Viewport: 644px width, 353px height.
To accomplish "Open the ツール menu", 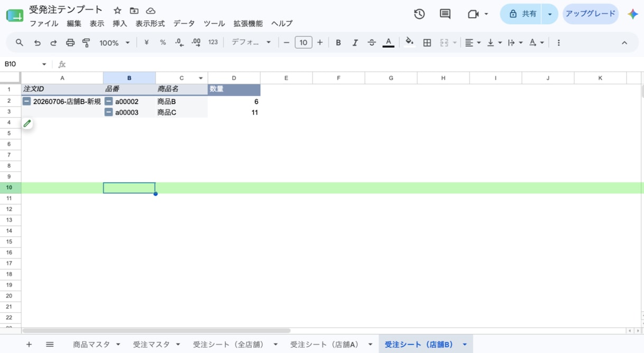I will click(x=214, y=24).
